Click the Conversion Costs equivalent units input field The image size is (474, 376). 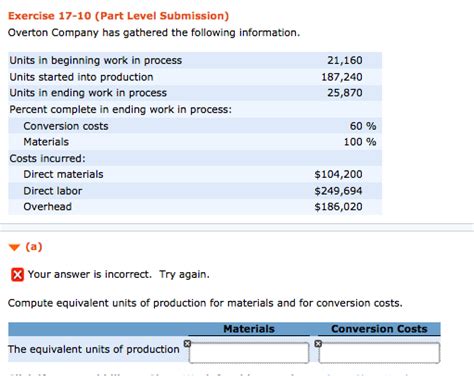379,353
